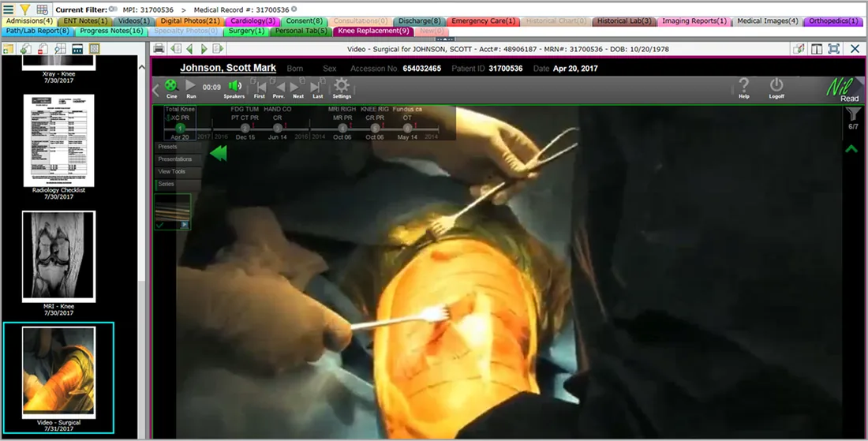Advance to Next frame

[298, 88]
